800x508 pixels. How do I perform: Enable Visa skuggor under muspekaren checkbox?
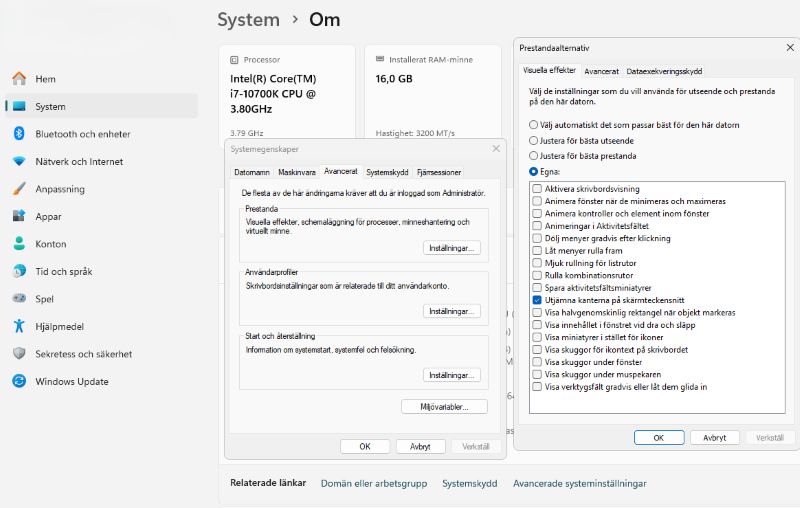point(537,374)
